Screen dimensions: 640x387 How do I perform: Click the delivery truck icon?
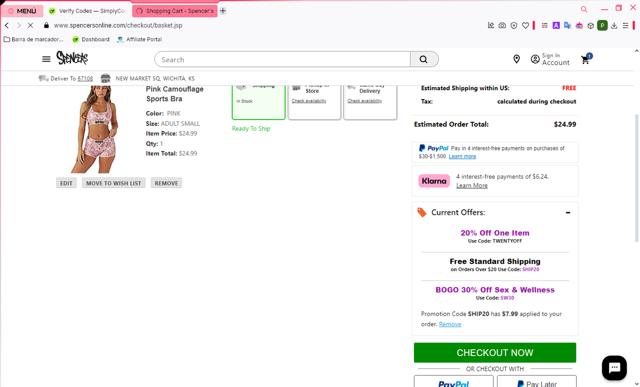pyautogui.click(x=43, y=78)
